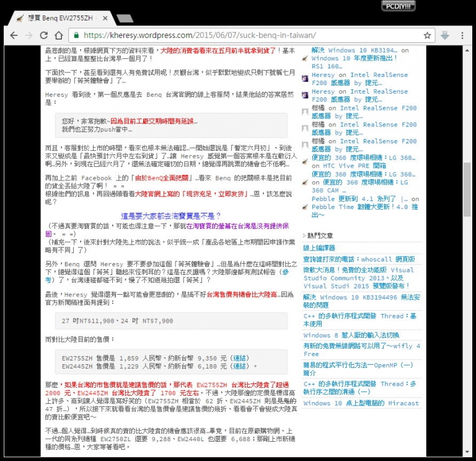Open C++ Thread:多執行序之間的溝通 article
476x461 pixels.
click(359, 388)
